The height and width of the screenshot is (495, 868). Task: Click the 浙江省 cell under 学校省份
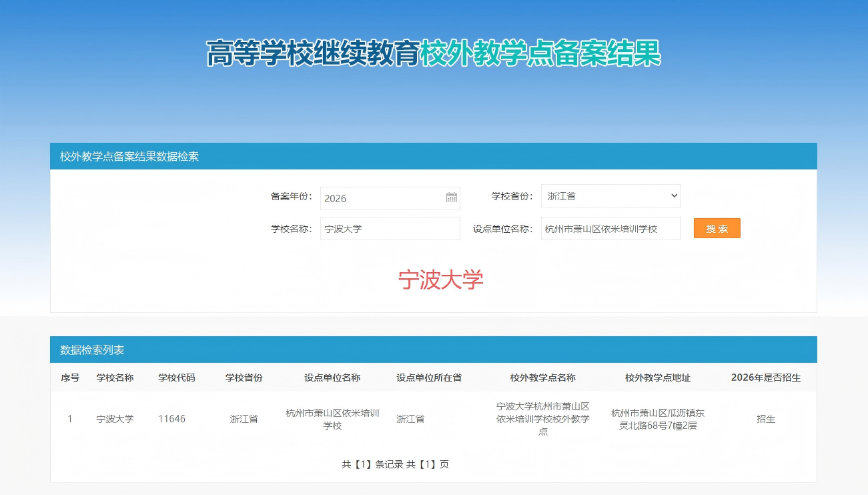244,419
